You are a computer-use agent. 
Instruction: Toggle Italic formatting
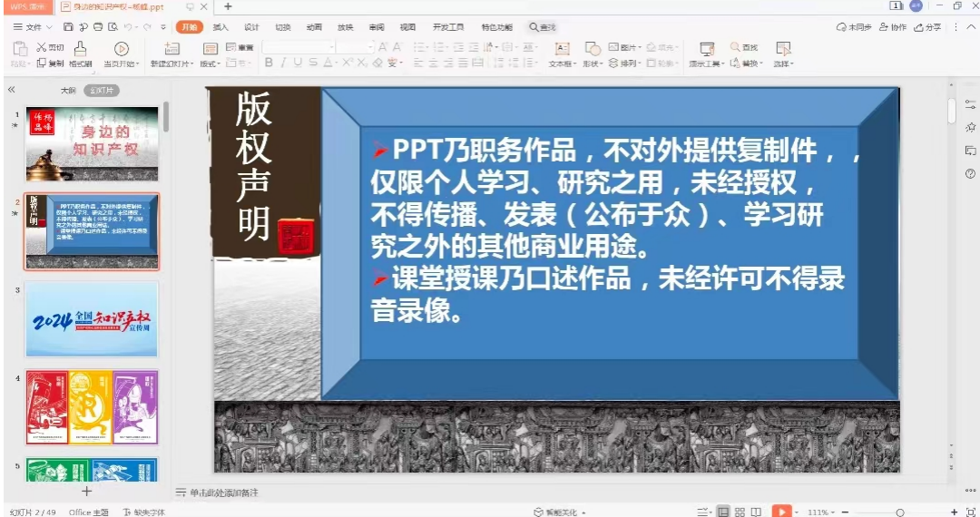pyautogui.click(x=283, y=63)
